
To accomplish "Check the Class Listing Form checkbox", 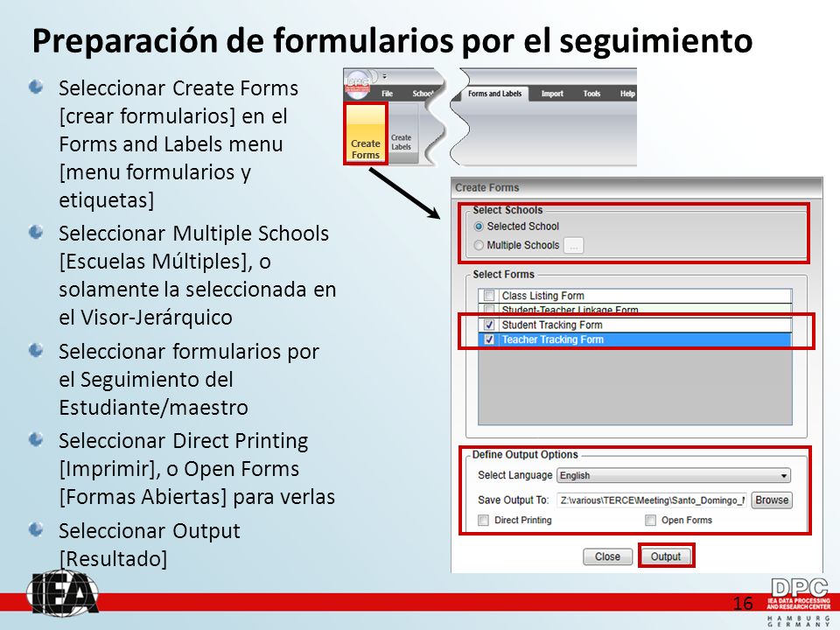I will 488,295.
